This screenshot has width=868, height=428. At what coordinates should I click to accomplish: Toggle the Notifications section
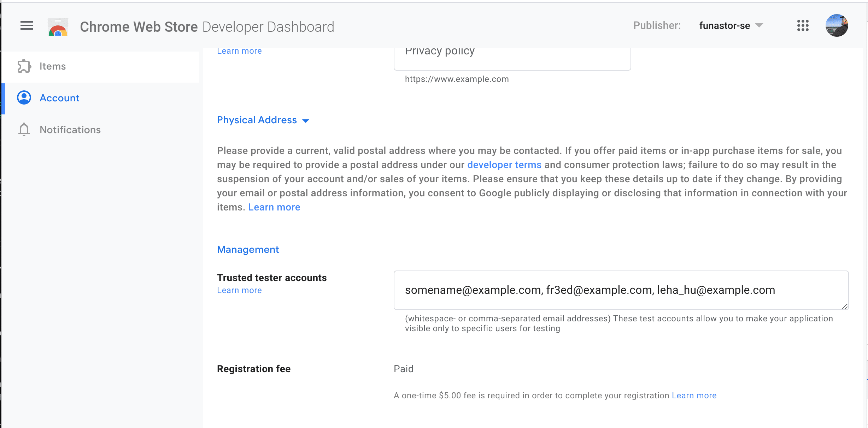pos(70,129)
